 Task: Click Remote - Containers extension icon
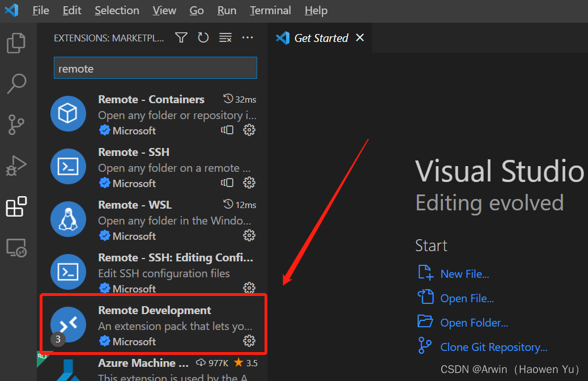68,113
